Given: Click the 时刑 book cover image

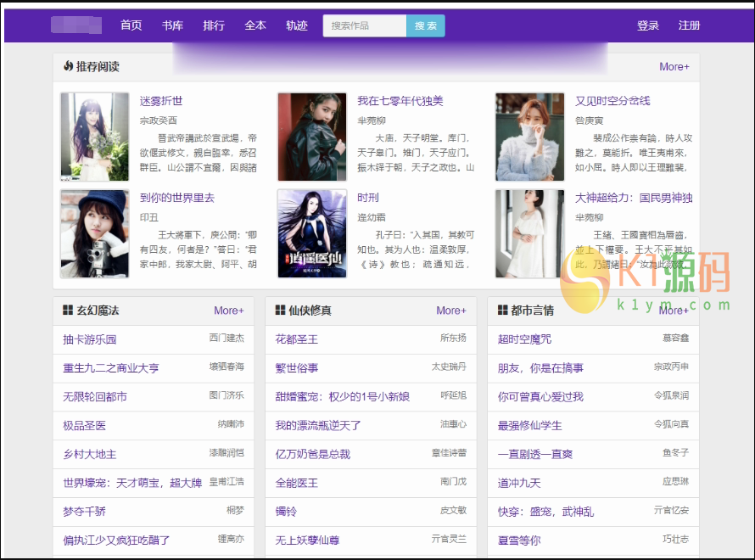Looking at the screenshot, I should tap(311, 233).
